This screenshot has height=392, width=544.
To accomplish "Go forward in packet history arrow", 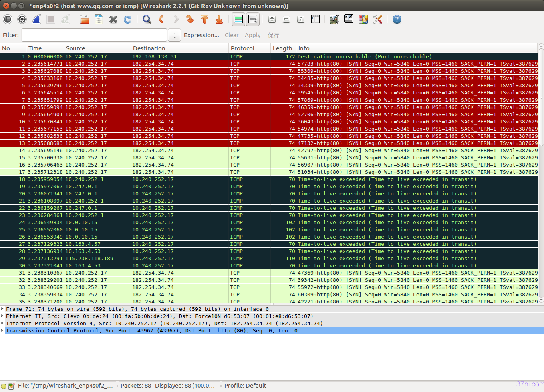I will (176, 19).
